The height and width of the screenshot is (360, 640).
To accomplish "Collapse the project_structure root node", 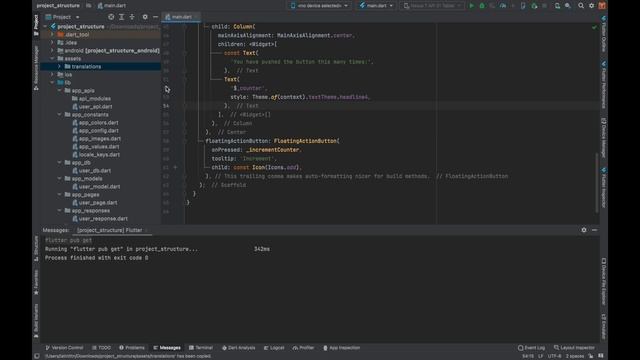I will [45, 27].
